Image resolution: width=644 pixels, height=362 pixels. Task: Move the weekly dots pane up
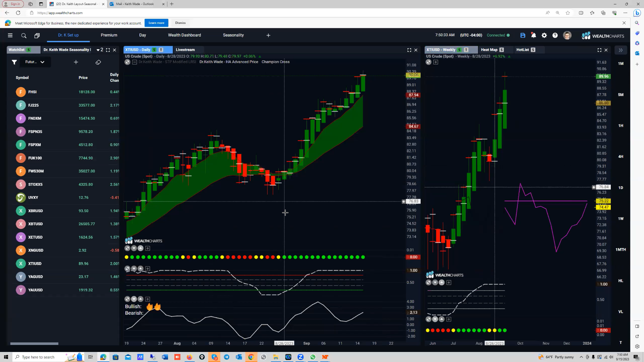click(442, 319)
